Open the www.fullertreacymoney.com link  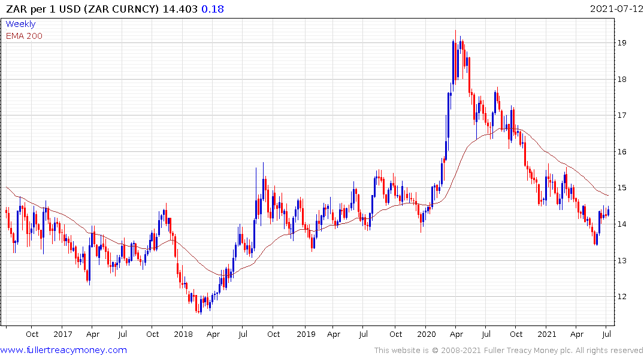[64, 350]
